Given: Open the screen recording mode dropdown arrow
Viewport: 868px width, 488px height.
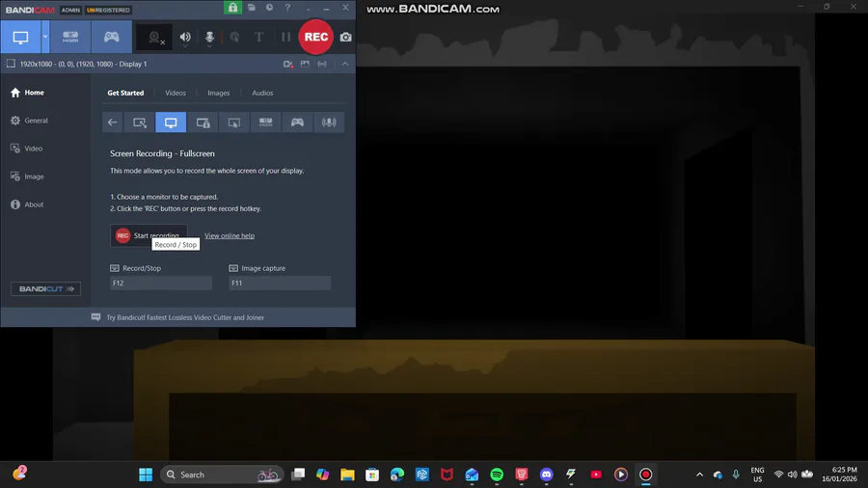Looking at the screenshot, I should pyautogui.click(x=45, y=37).
